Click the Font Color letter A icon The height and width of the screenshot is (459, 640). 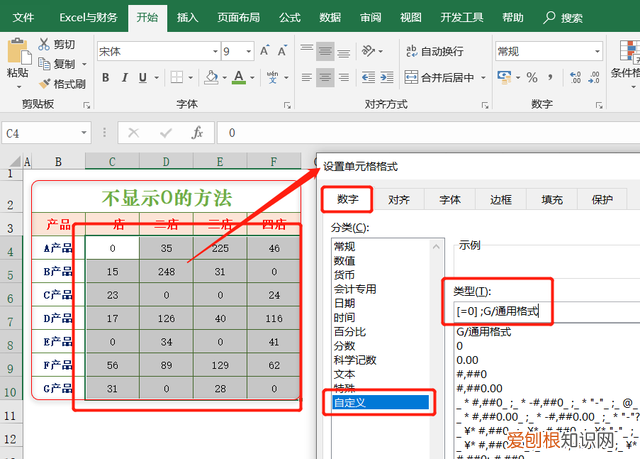(239, 77)
